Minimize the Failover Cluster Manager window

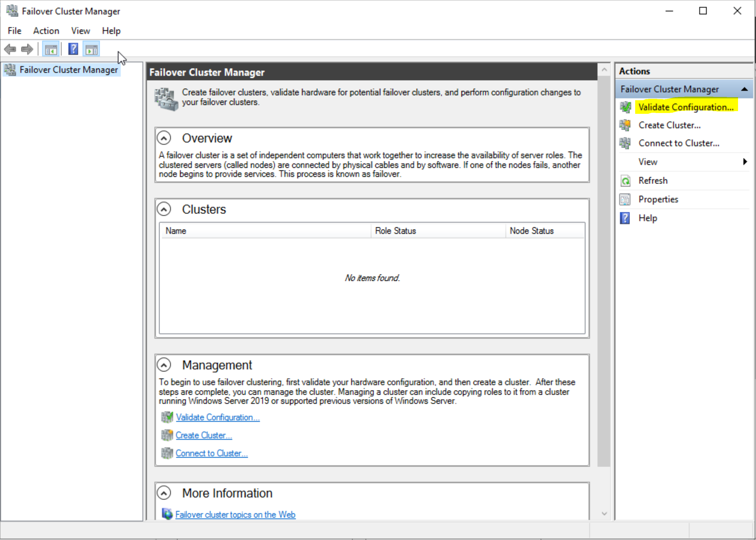(x=669, y=11)
